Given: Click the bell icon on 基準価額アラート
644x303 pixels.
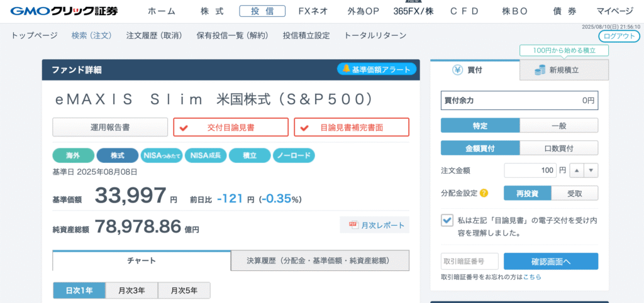Looking at the screenshot, I should tap(346, 69).
